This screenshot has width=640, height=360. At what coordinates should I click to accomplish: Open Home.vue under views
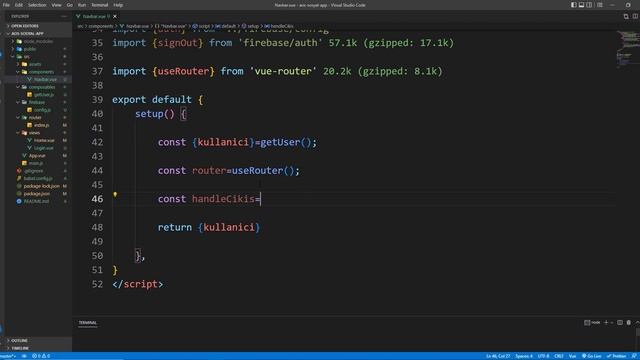38,140
